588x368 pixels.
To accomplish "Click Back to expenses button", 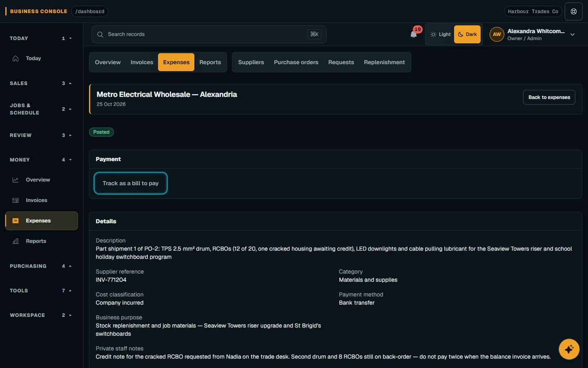I will click(549, 97).
